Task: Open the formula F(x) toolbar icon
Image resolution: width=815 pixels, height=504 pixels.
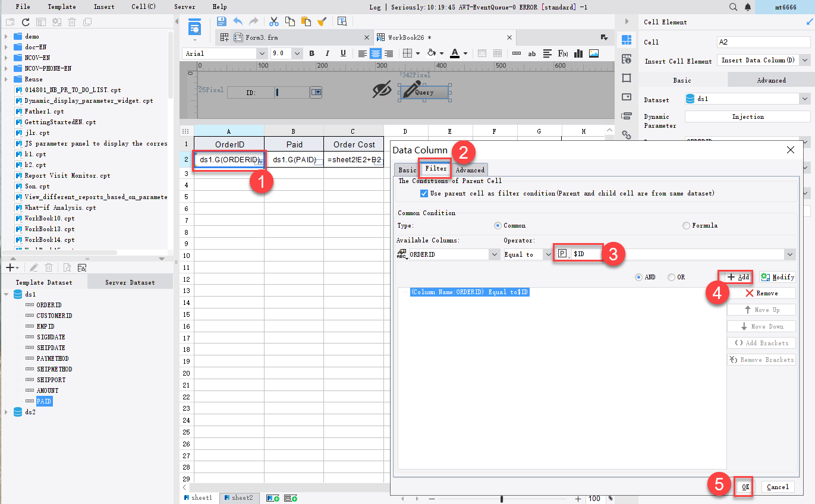Action: [x=563, y=53]
